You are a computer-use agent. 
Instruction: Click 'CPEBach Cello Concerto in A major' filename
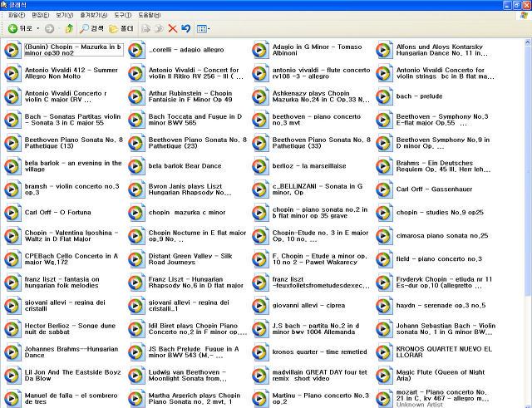(x=71, y=259)
